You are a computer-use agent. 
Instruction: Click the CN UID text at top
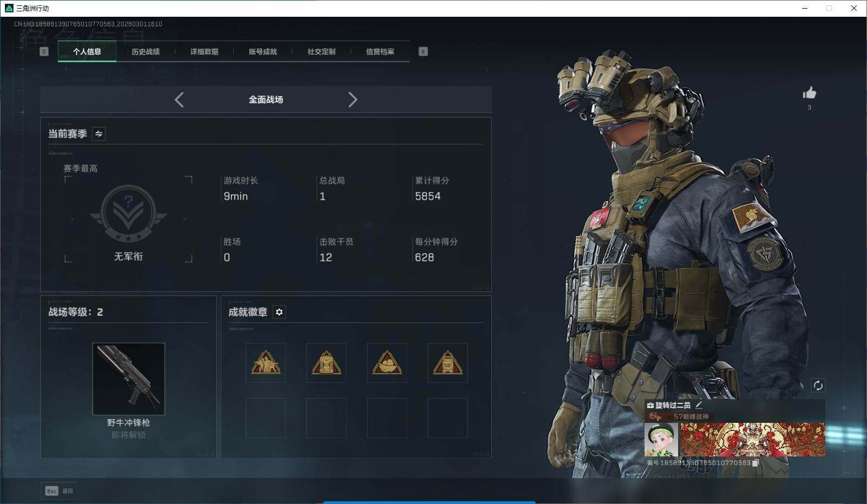(x=88, y=24)
